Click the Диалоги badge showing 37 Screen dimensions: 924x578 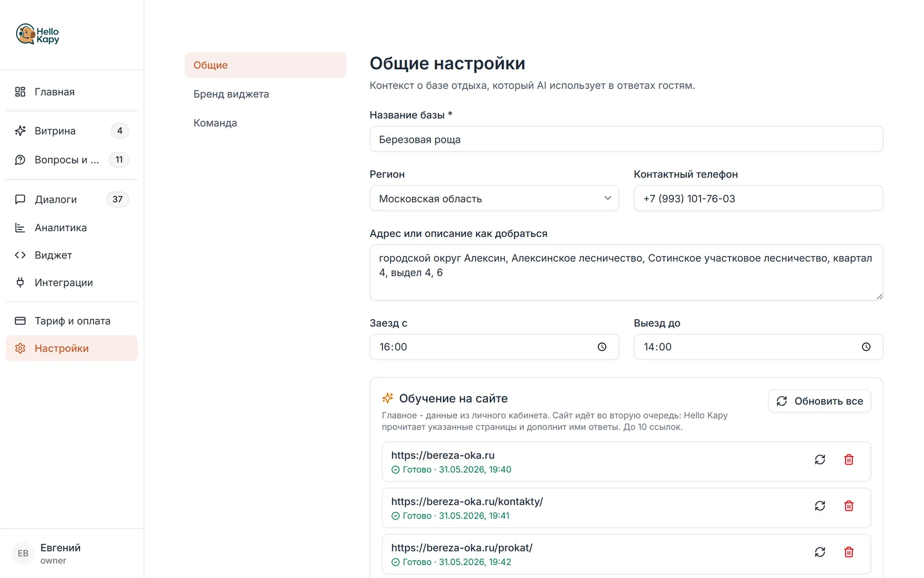pos(118,199)
